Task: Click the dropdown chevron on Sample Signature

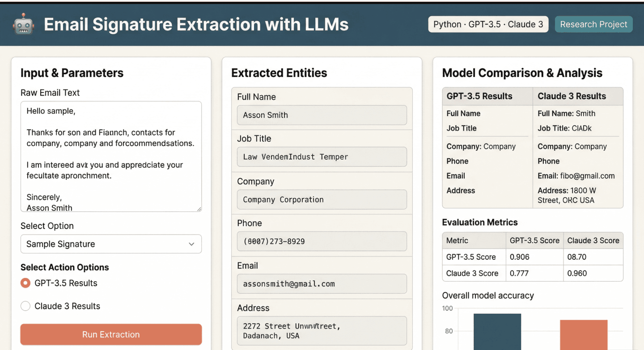Action: pos(191,244)
